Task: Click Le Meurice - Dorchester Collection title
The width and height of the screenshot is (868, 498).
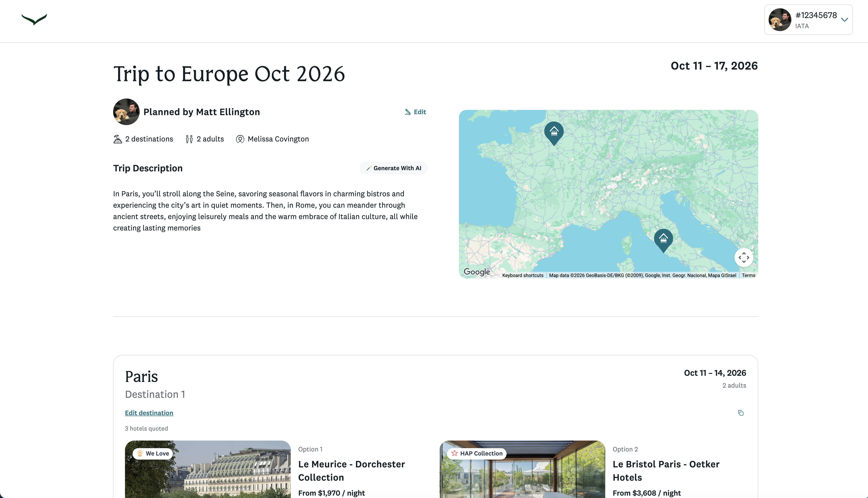Action: 352,471
